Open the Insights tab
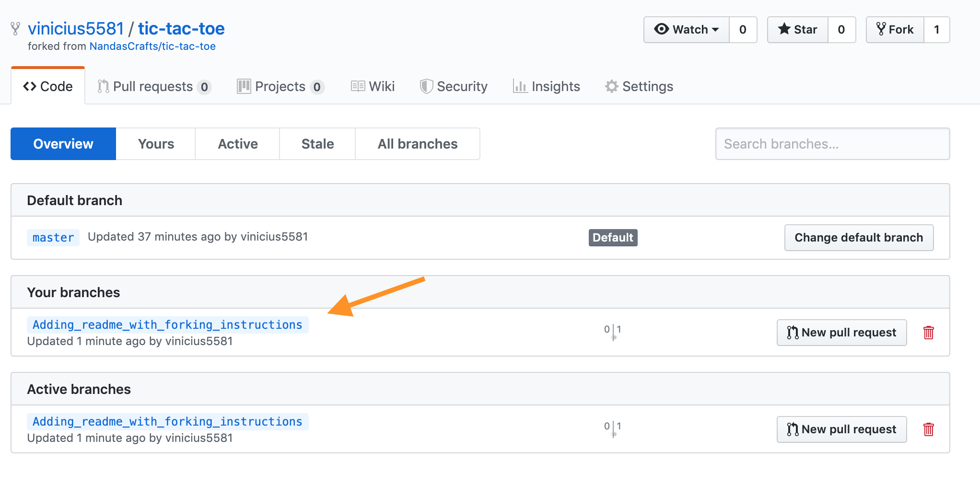Image resolution: width=980 pixels, height=485 pixels. pos(547,86)
